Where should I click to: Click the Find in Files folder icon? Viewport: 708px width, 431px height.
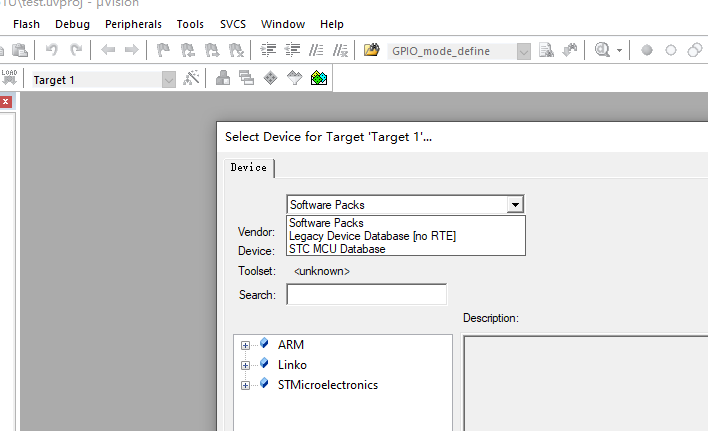pyautogui.click(x=372, y=50)
